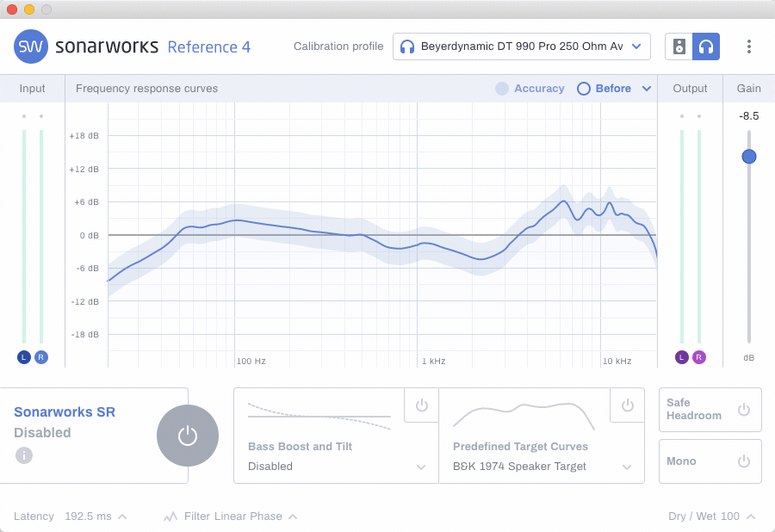The image size is (775, 532).
Task: Click the Reference 4 title text
Action: pyautogui.click(x=209, y=47)
